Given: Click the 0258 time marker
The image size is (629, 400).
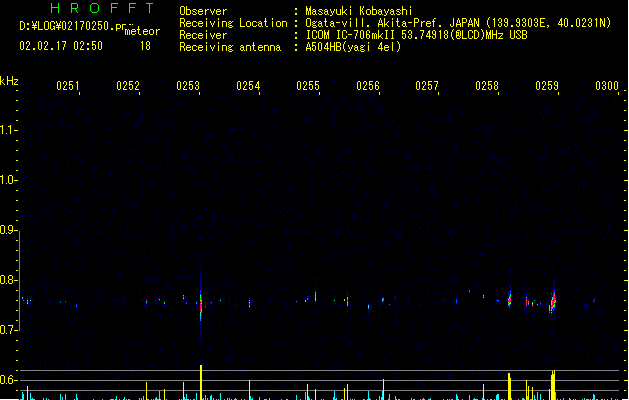Looking at the screenshot, I should [x=487, y=86].
